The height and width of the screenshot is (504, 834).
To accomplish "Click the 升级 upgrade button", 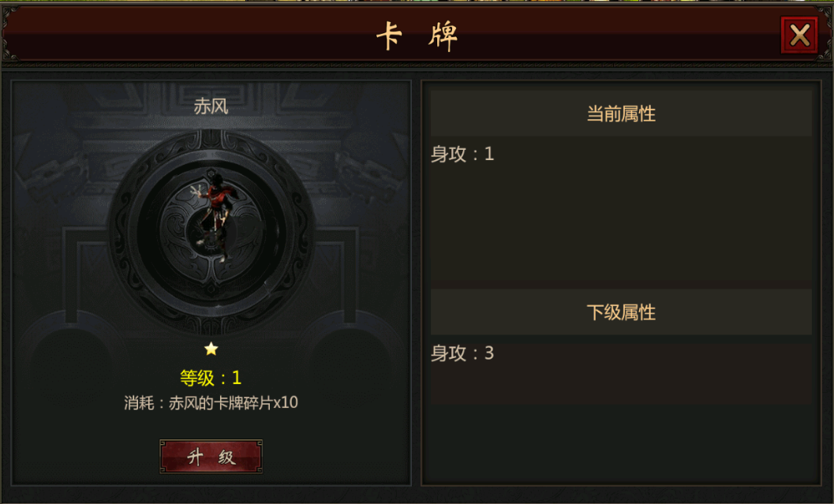I will [x=211, y=456].
